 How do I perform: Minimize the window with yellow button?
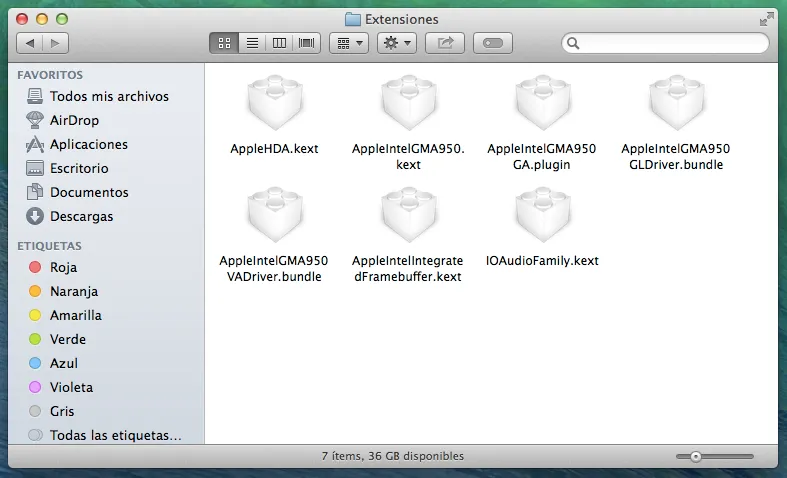pos(42,19)
